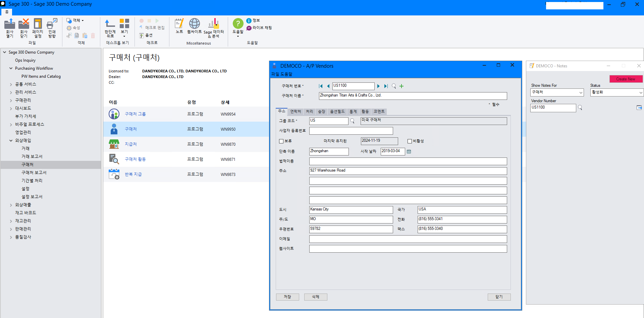The width and height of the screenshot is (644, 318).
Task: Switch to the 송장 tab
Action: [322, 112]
